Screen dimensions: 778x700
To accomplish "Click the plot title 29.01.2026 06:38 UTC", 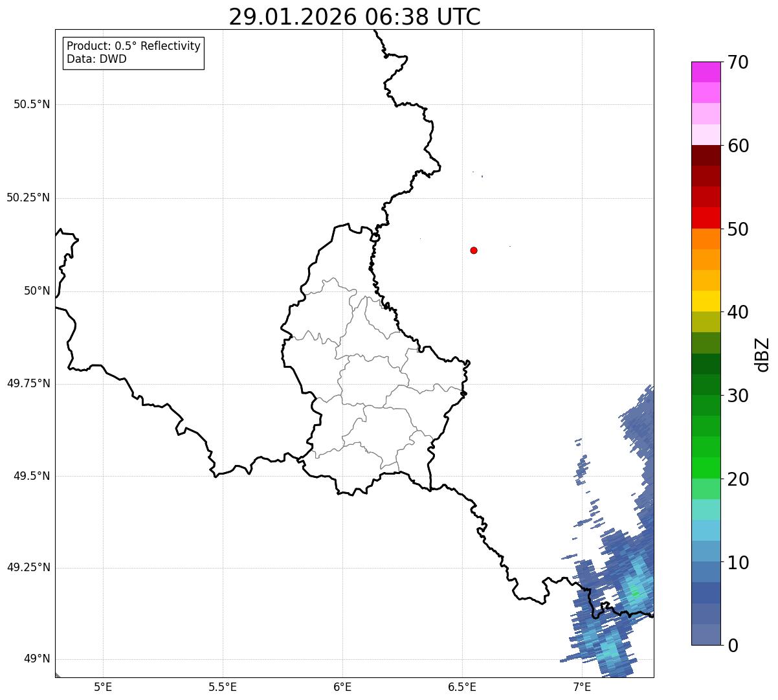I will click(x=355, y=17).
